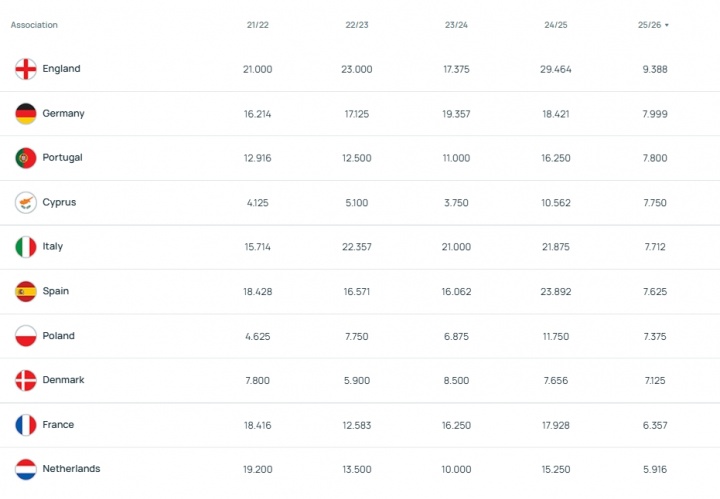Open the England association link
Image resolution: width=720 pixels, height=499 pixels.
pyautogui.click(x=61, y=69)
